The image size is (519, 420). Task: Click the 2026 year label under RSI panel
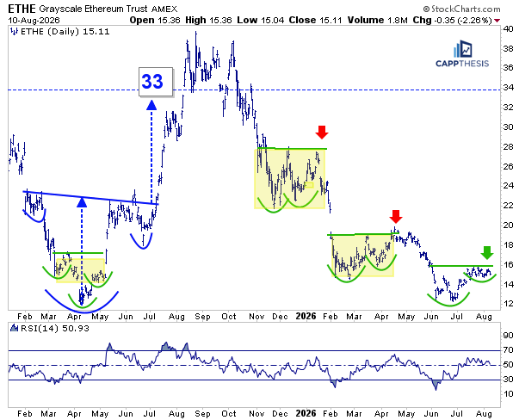coord(306,414)
